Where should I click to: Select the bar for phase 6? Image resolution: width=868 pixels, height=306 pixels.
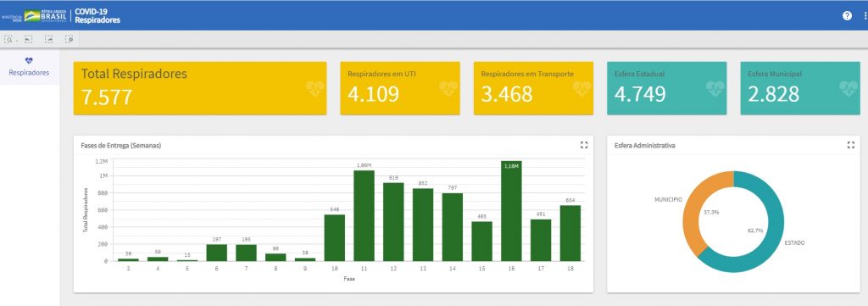click(216, 253)
